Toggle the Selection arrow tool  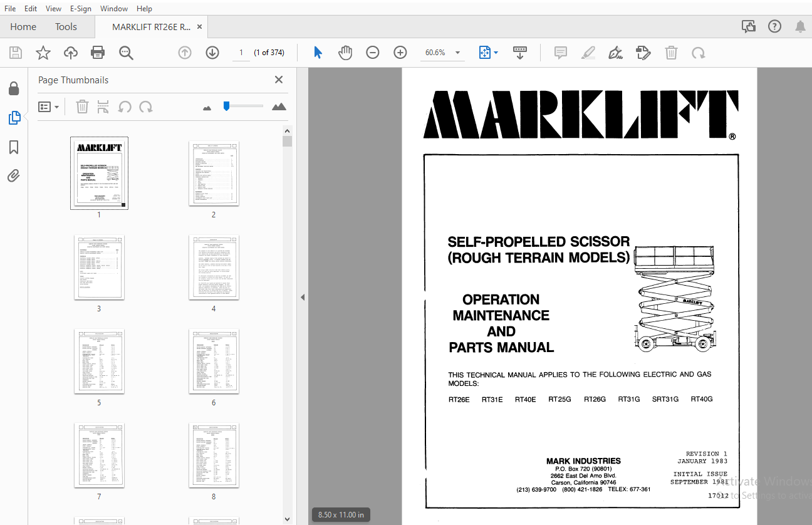pos(318,53)
